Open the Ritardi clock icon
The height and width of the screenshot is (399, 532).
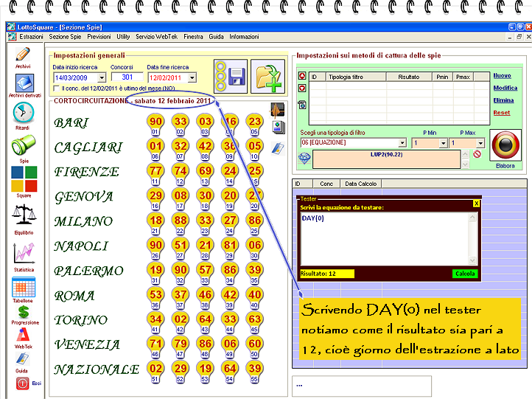tap(23, 111)
